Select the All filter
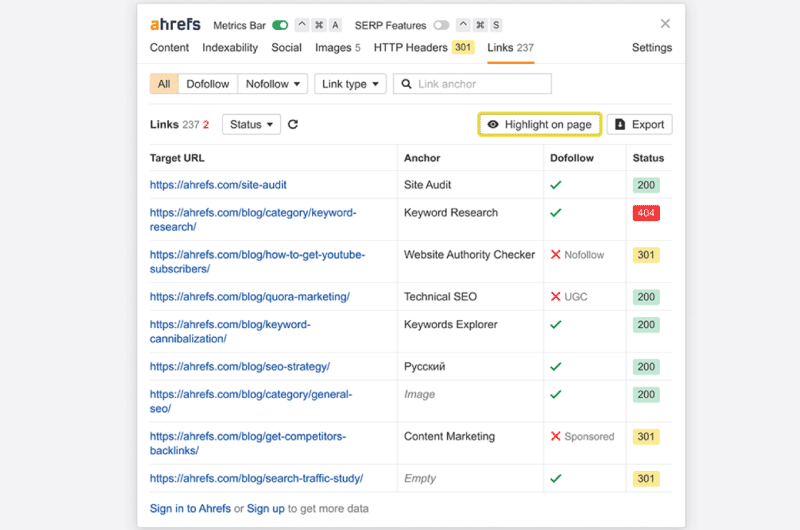The width and height of the screenshot is (800, 530). tap(164, 84)
